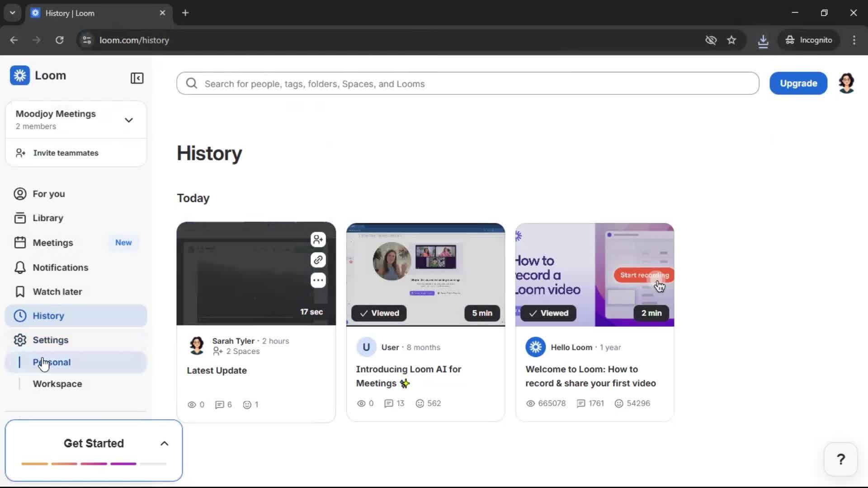Expand the Moodjoy Meetings workspace dropdown
This screenshot has width=868, height=488.
129,120
